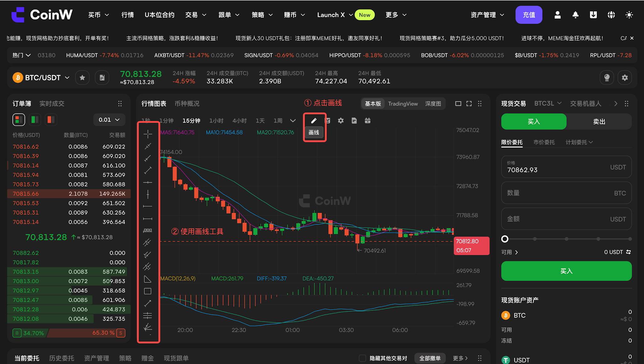Click the order book panel grid-dots handle

[120, 104]
